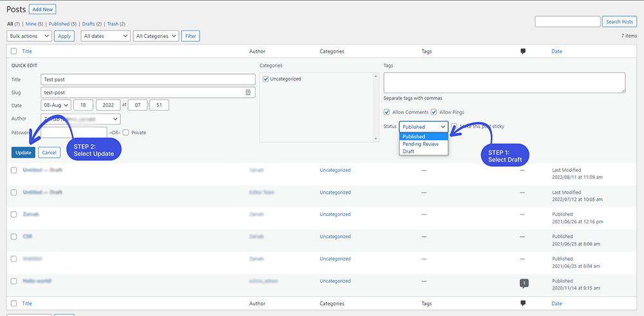Uncheck the Uncategorized category checkbox
The image size is (644, 316).
click(x=266, y=79)
